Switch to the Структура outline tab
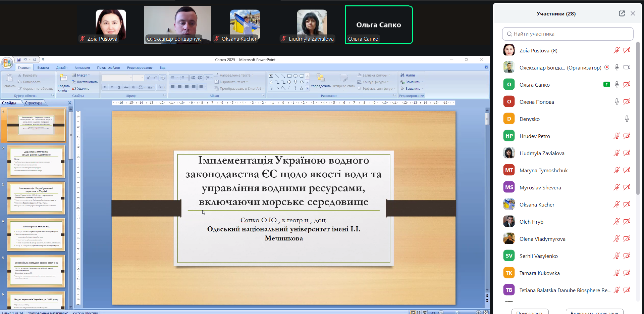644x314 pixels. [x=34, y=103]
